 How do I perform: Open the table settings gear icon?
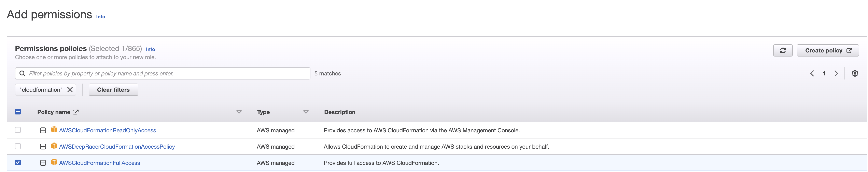pyautogui.click(x=855, y=73)
